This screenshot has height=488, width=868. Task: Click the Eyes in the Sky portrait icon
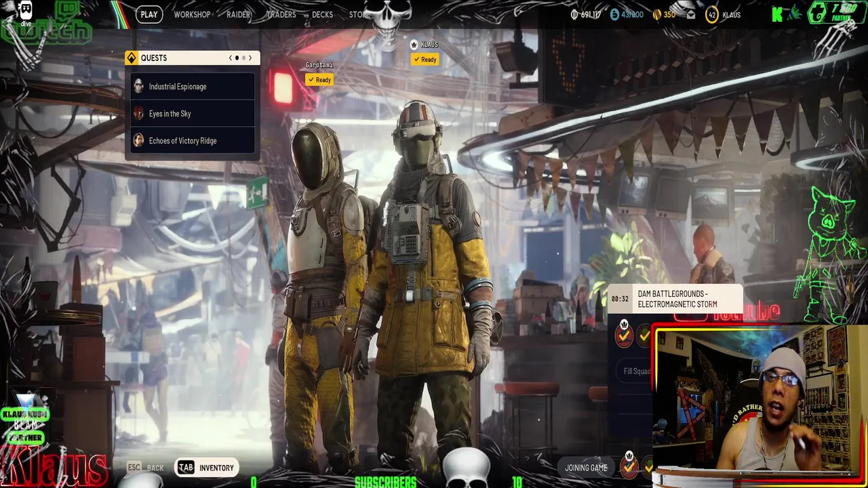[x=138, y=113]
